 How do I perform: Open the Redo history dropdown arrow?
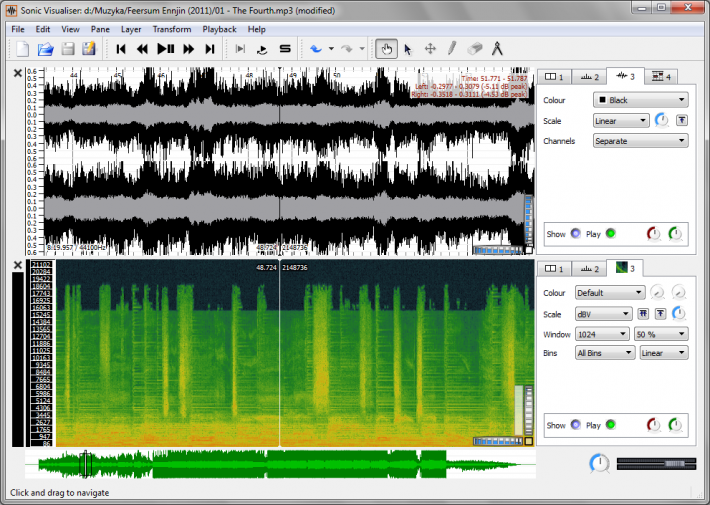pos(362,49)
